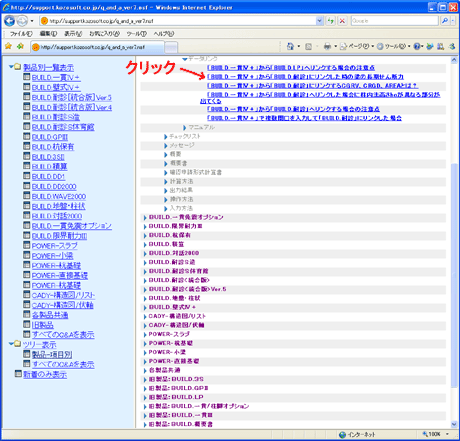
Task: Open the 新着のみ表示 sidebar link
Action: tap(45, 375)
